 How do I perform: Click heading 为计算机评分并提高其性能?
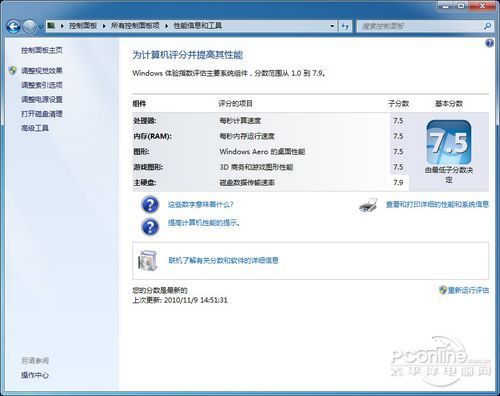tap(188, 55)
